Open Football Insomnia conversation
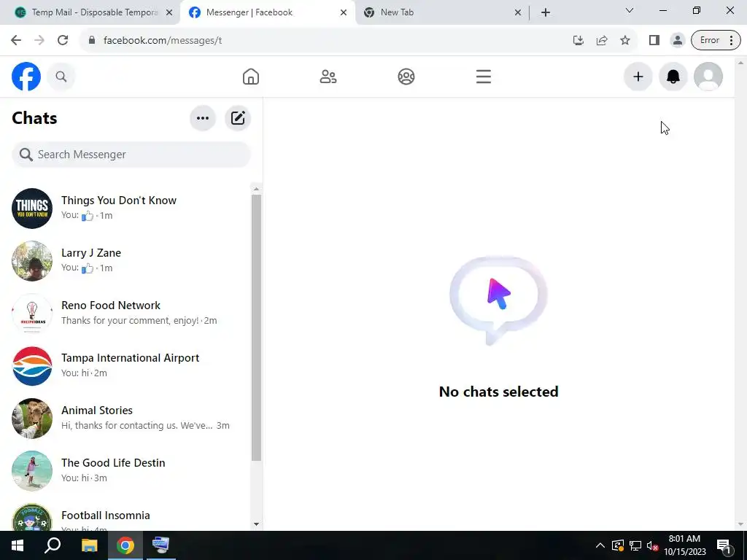The height and width of the screenshot is (560, 747). (x=128, y=516)
